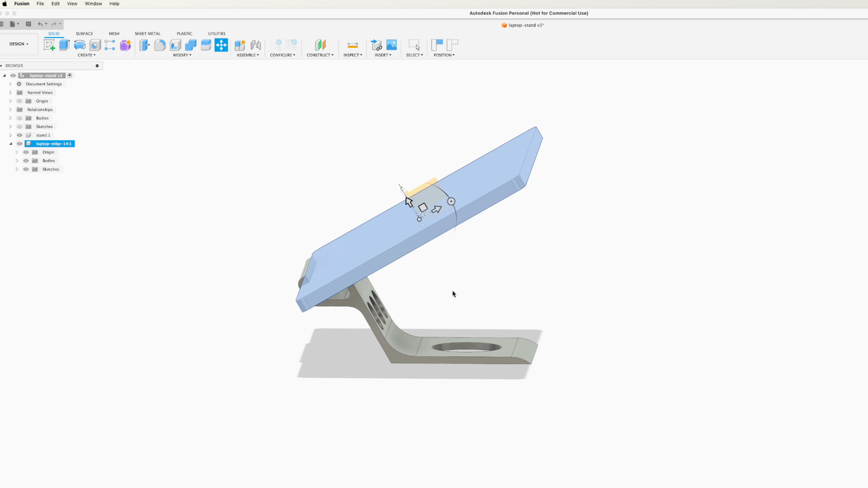Screen dimensions: 868x488
Task: Click the Joint tool in Assemble
Action: (x=255, y=45)
